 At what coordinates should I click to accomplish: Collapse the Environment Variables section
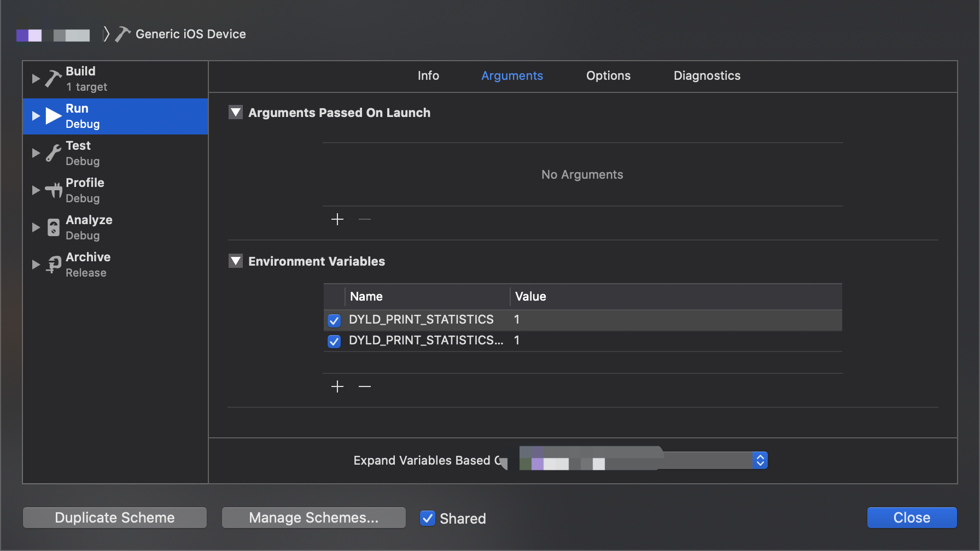pos(236,261)
